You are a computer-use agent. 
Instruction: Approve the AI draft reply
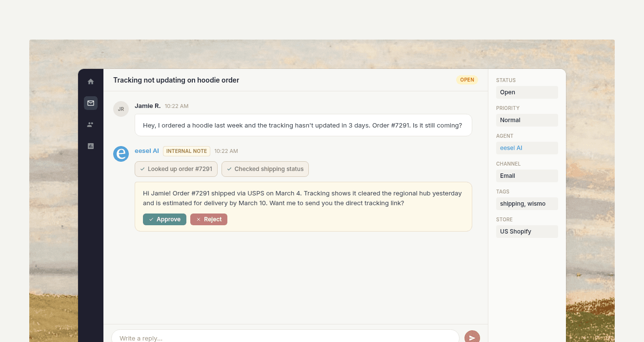click(164, 219)
